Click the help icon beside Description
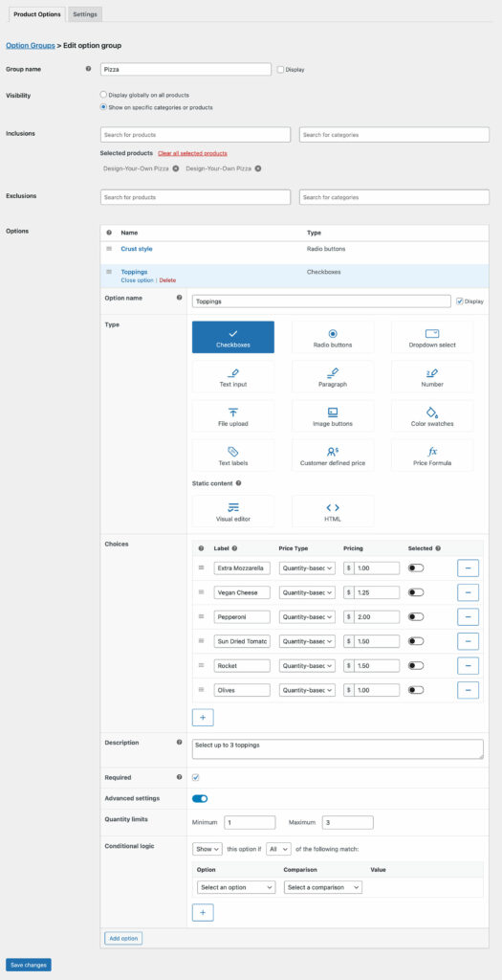The width and height of the screenshot is (502, 980). [179, 743]
